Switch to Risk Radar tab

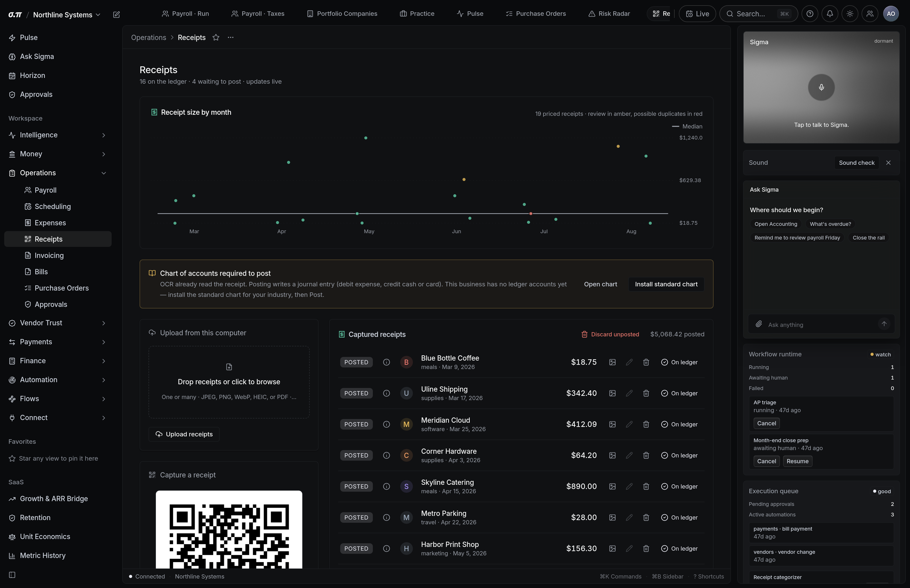click(609, 14)
